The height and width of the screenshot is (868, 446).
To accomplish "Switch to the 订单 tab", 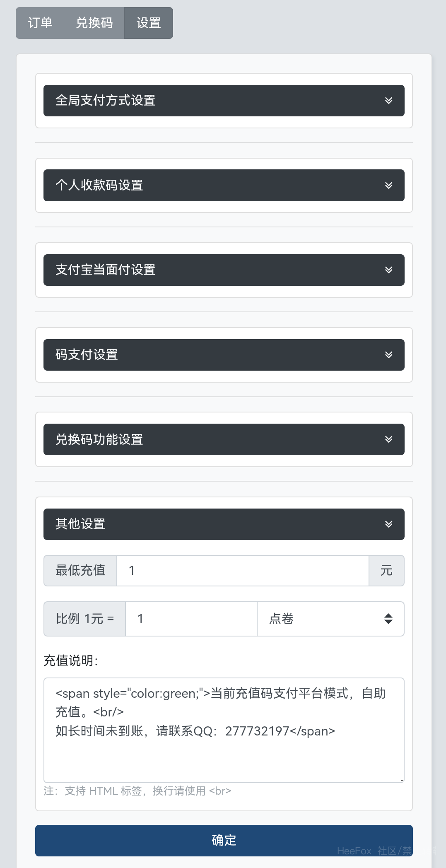I will click(40, 23).
